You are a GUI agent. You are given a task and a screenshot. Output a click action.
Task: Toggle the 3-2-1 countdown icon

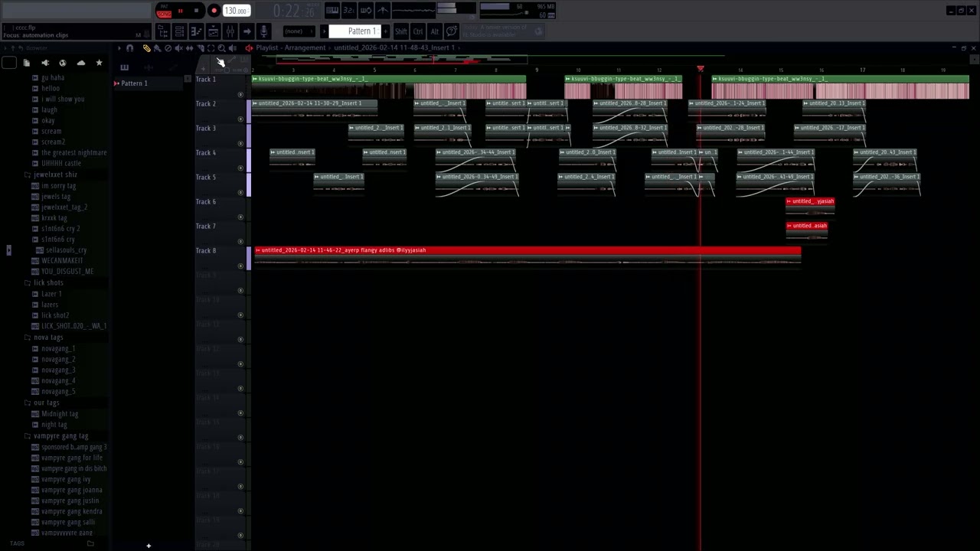[349, 10]
